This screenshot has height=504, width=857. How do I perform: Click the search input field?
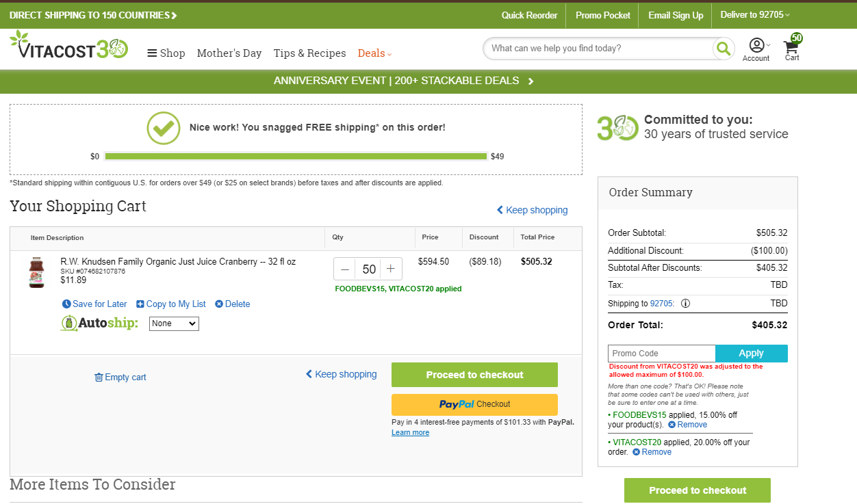(x=598, y=49)
